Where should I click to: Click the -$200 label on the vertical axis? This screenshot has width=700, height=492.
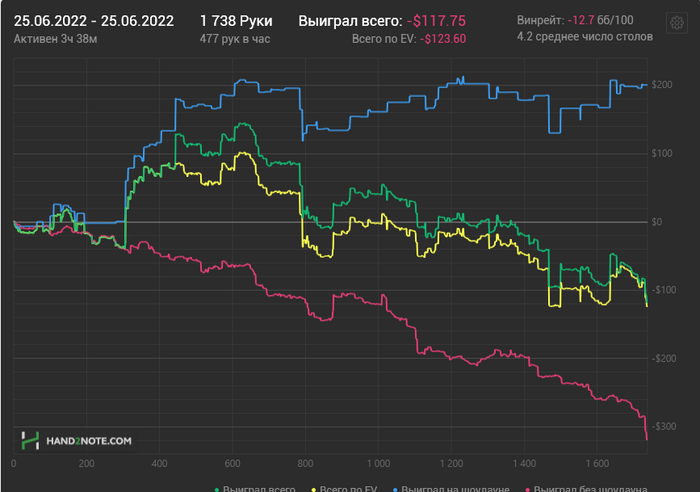pyautogui.click(x=664, y=359)
